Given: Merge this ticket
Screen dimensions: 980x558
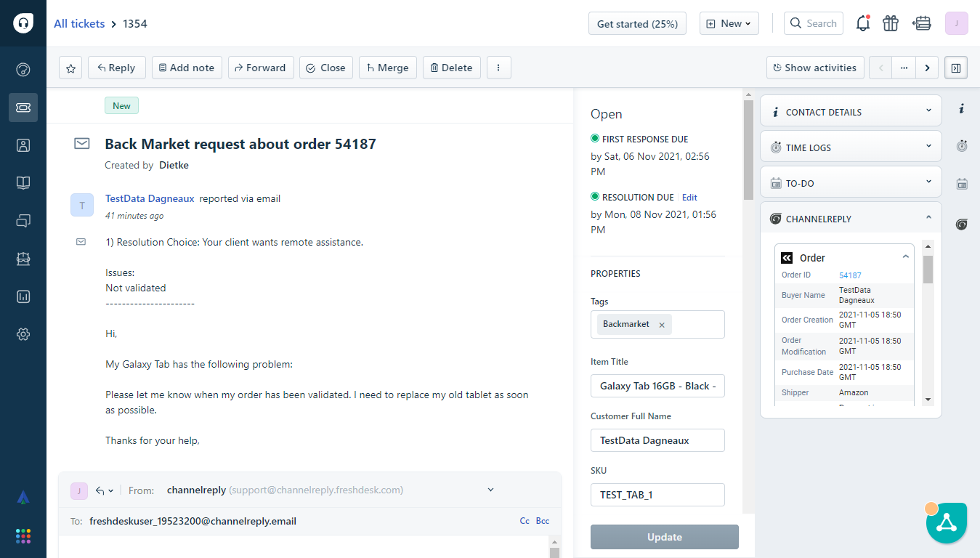Looking at the screenshot, I should [388, 68].
